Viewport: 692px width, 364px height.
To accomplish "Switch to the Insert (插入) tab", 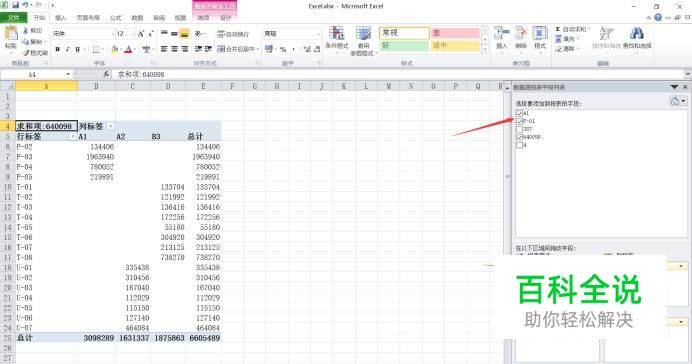I will tap(60, 18).
